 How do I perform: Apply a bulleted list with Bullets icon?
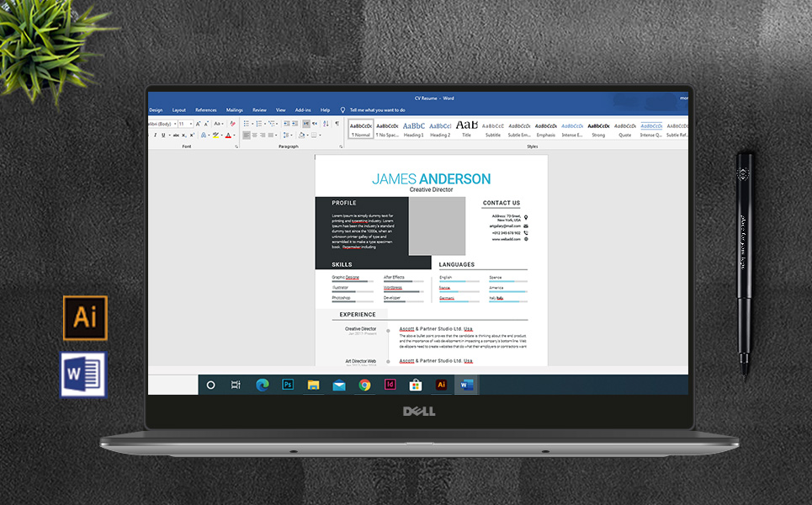point(247,124)
